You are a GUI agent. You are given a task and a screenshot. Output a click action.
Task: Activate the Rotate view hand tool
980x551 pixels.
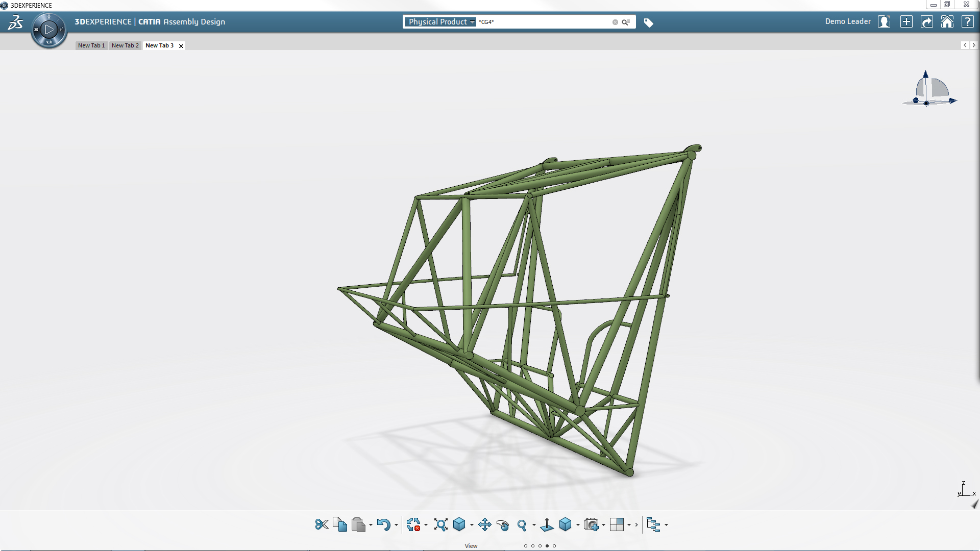click(503, 525)
